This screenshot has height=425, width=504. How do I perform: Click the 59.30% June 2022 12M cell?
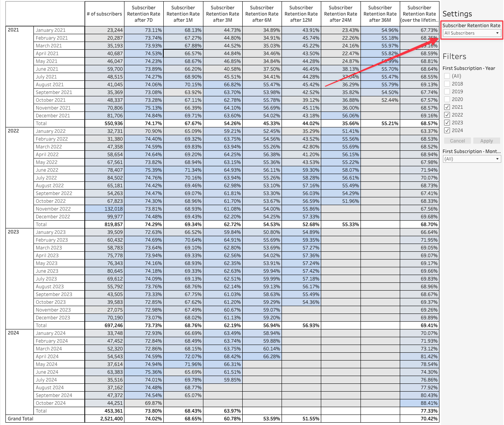point(301,170)
